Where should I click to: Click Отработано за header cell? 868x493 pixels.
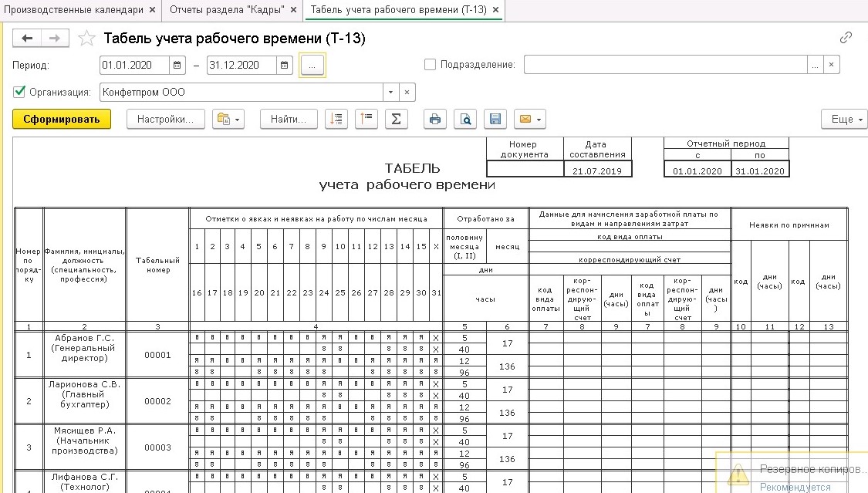(485, 218)
